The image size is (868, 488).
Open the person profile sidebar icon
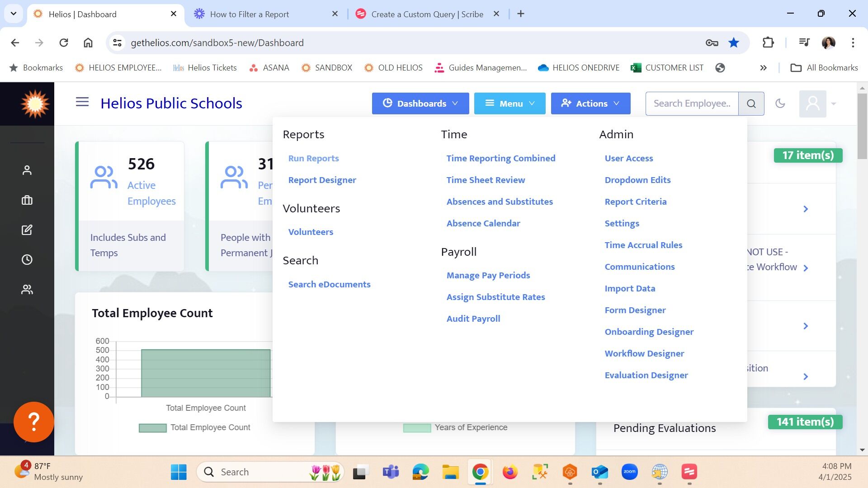click(x=27, y=170)
